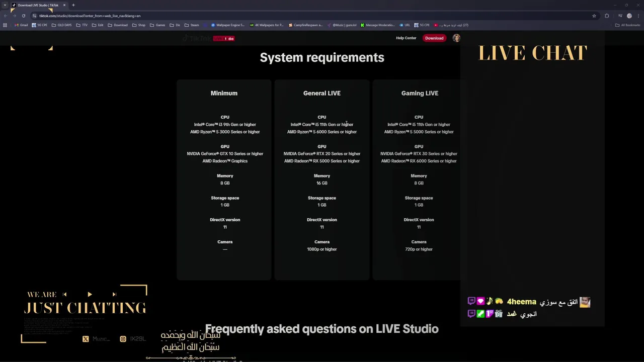Open the CampfireRespawn bookmark
The height and width of the screenshot is (362, 644).
coord(305,25)
